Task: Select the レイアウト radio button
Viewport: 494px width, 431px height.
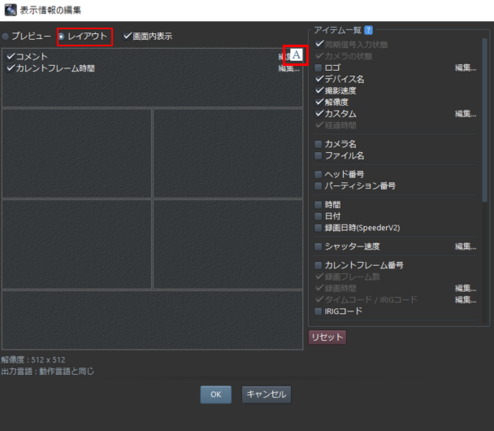Action: 62,36
